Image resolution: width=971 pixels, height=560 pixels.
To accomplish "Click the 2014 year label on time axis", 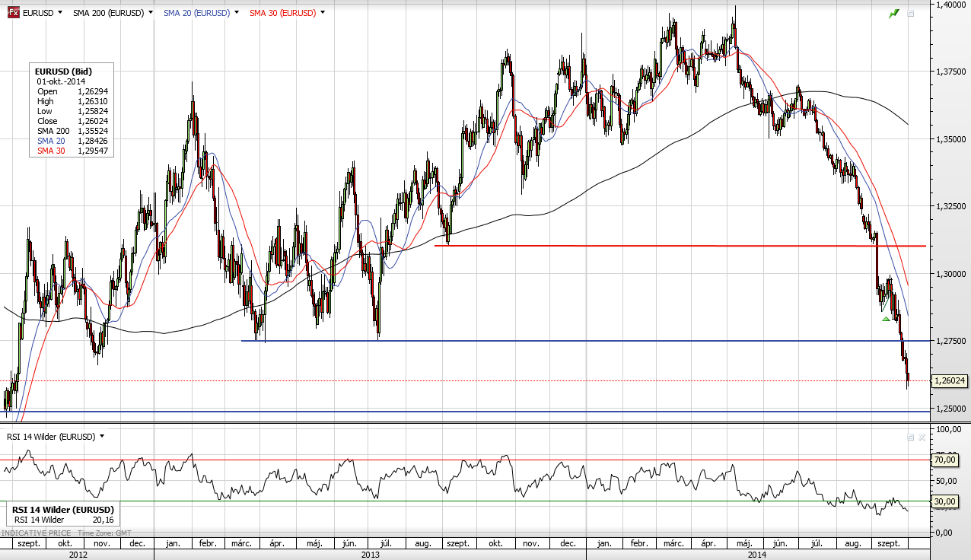I will [756, 555].
